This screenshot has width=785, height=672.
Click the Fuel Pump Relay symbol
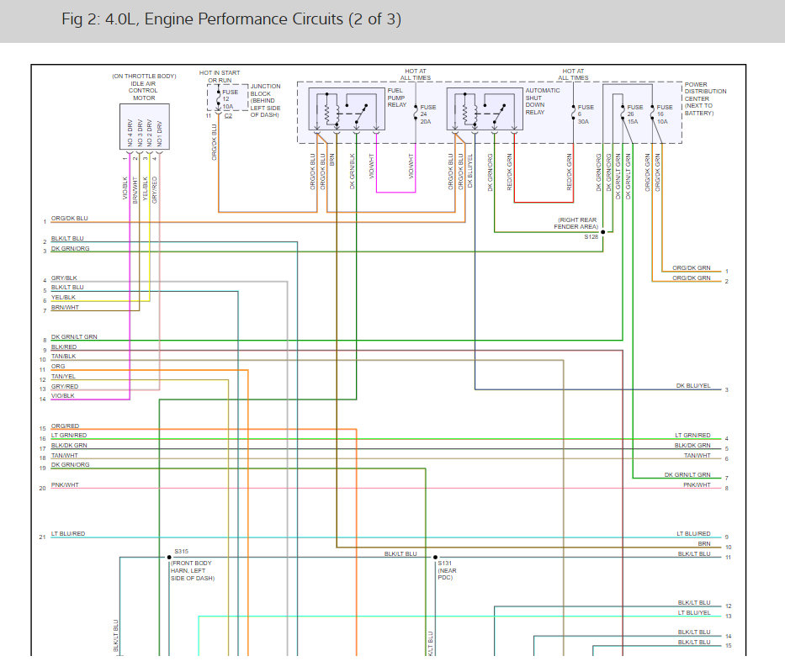tap(347, 109)
